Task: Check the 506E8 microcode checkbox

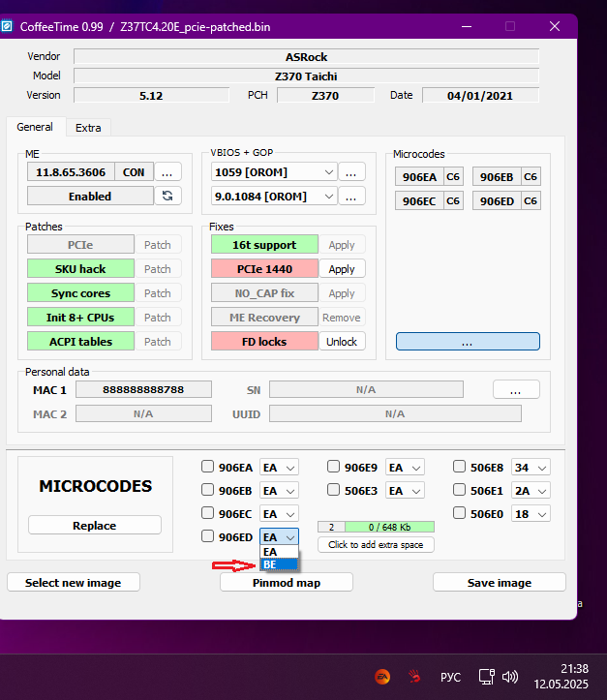Action: 459,467
